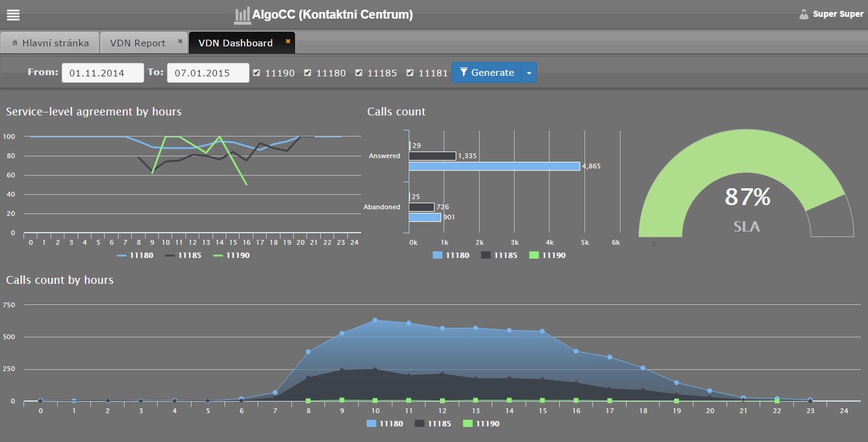Click the From date field
The width and height of the screenshot is (868, 442).
pyautogui.click(x=102, y=73)
